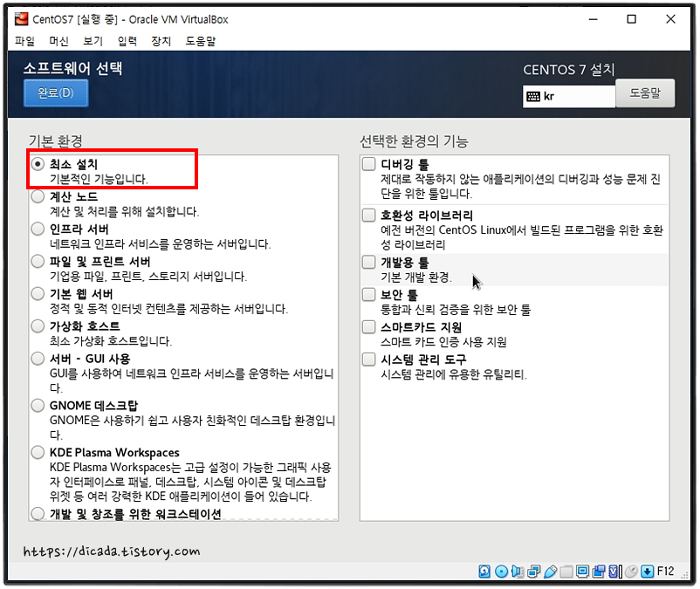Select the 최소 설치 radio button
700x589 pixels.
pos(38,164)
